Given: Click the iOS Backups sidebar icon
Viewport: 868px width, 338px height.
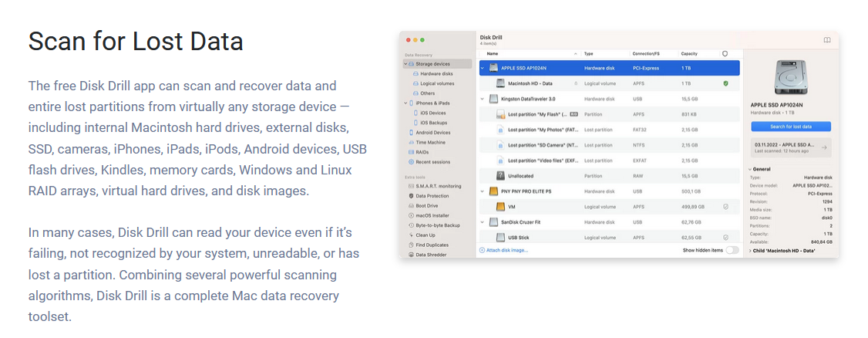Looking at the screenshot, I should pyautogui.click(x=415, y=123).
